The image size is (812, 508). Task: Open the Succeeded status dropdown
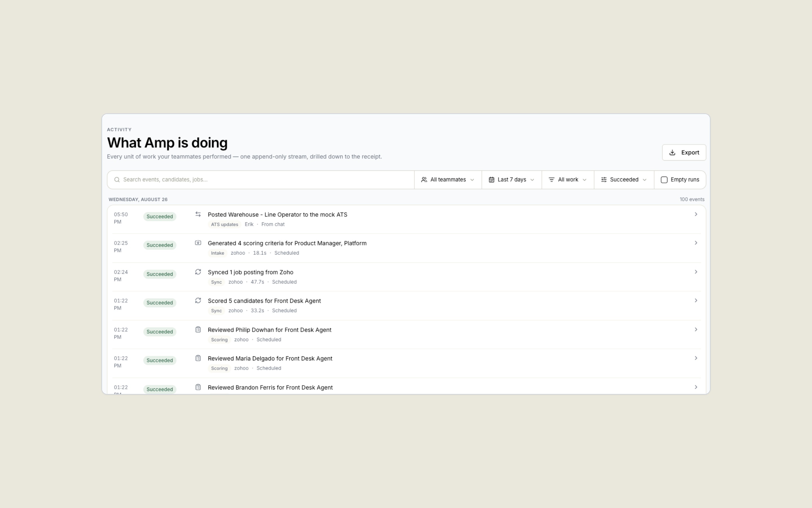[x=624, y=180]
